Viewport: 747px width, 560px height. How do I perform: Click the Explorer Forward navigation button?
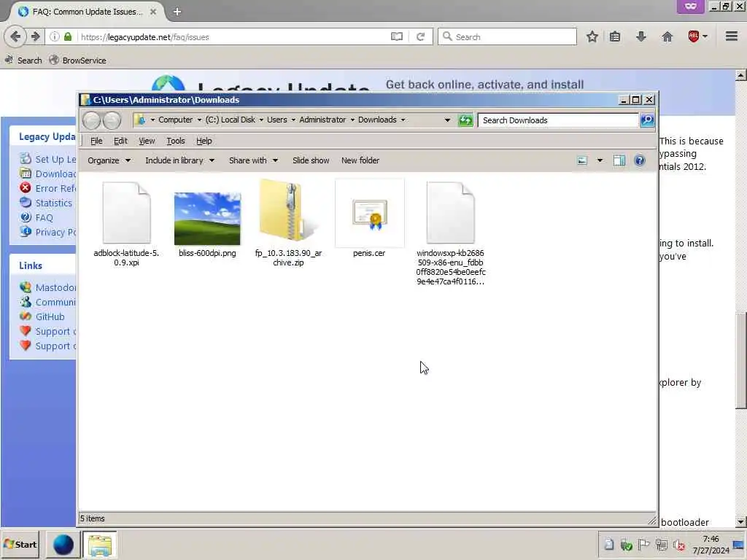click(x=112, y=120)
